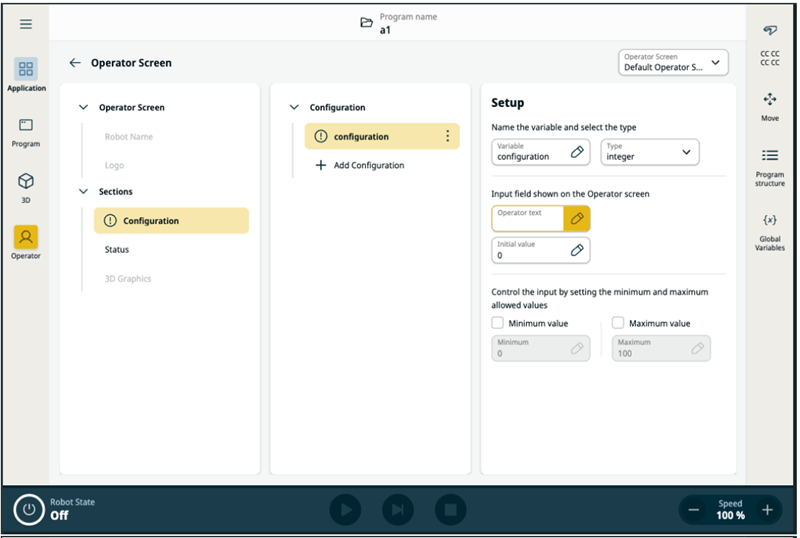Open the Type integer dropdown
Screen dimensions: 800x538
(649, 152)
